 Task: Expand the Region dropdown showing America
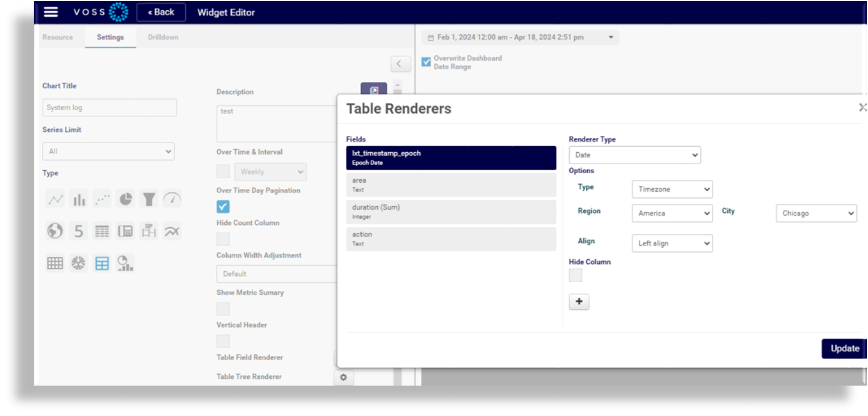pyautogui.click(x=672, y=213)
